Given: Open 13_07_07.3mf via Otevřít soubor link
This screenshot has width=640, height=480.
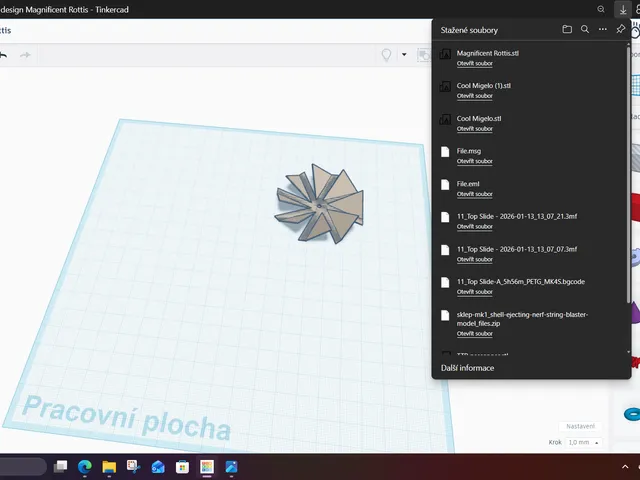Looking at the screenshot, I should [475, 260].
